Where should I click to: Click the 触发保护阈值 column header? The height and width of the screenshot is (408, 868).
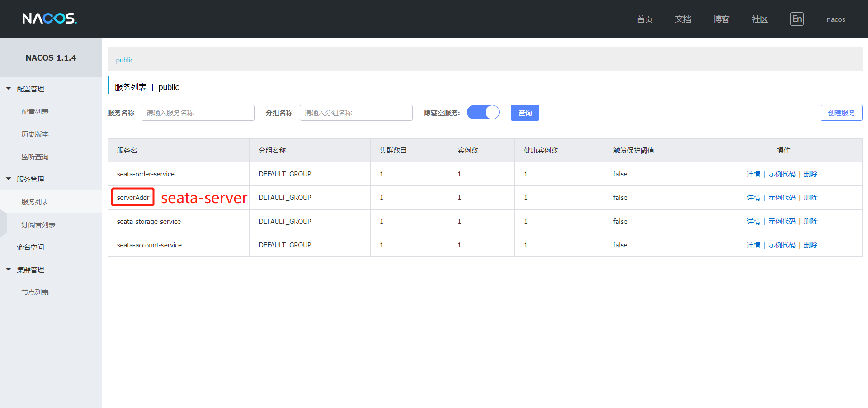(633, 151)
